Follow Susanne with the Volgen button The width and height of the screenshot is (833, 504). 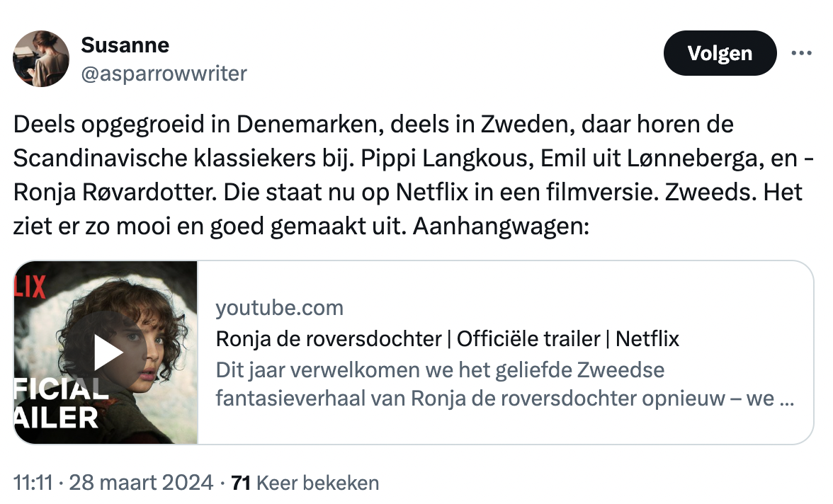click(x=720, y=53)
